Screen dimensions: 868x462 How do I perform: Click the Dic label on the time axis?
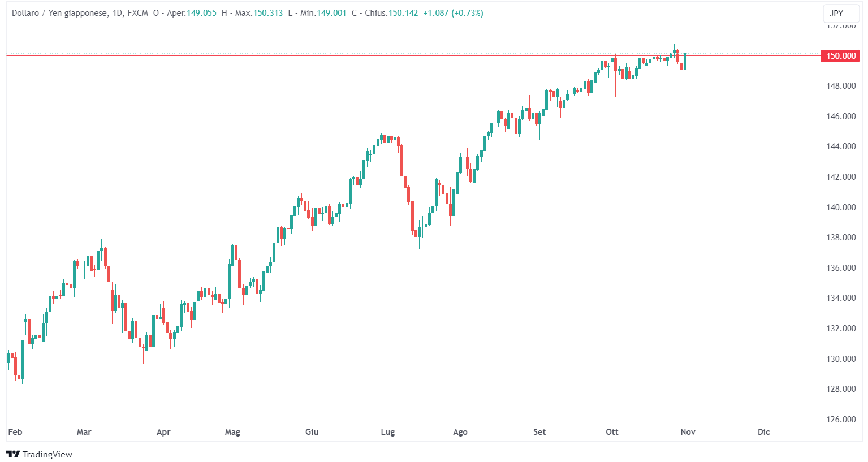click(x=763, y=432)
